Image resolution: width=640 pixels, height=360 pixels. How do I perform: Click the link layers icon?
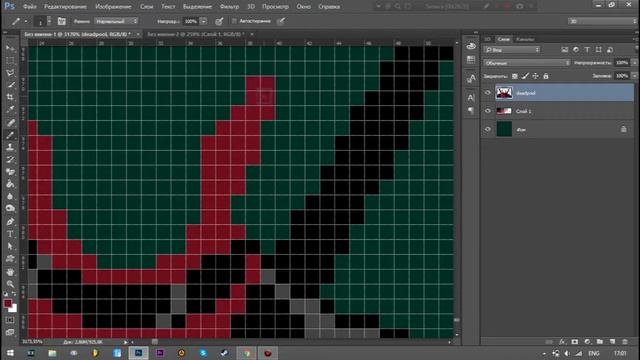pyautogui.click(x=549, y=342)
